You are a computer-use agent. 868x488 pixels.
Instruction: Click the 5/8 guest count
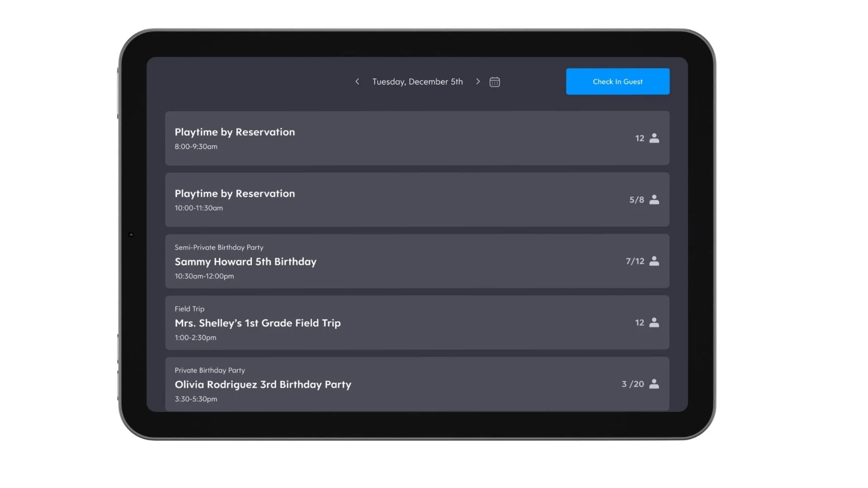pos(637,200)
